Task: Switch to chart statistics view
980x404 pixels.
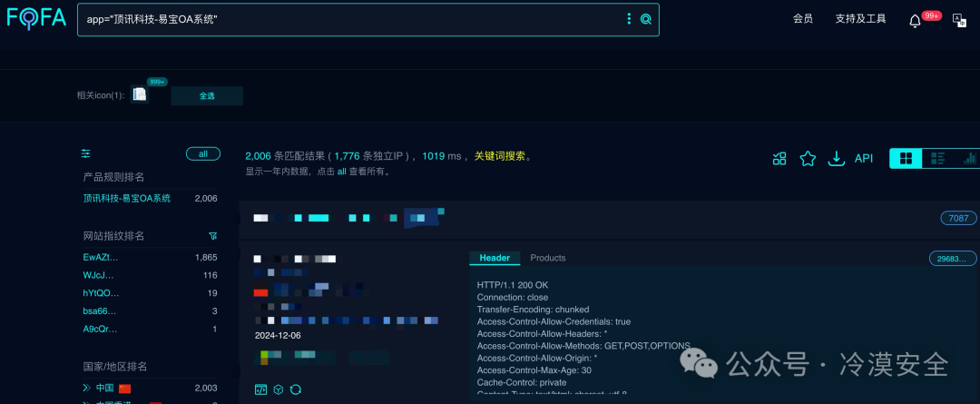Action: [969, 158]
